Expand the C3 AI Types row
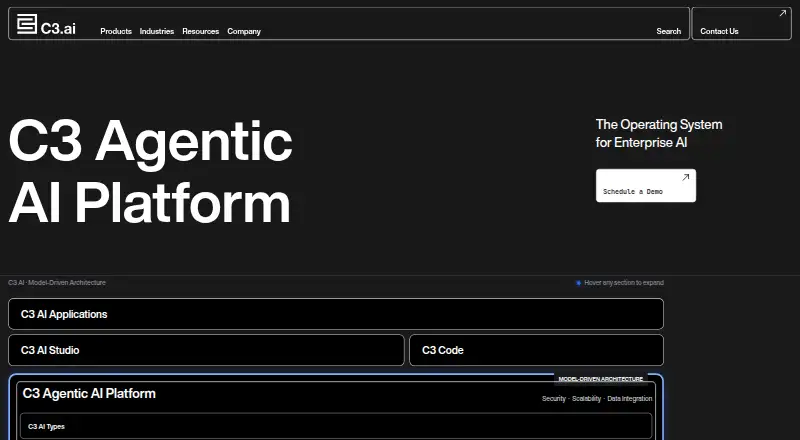This screenshot has height=440, width=800. (x=336, y=426)
